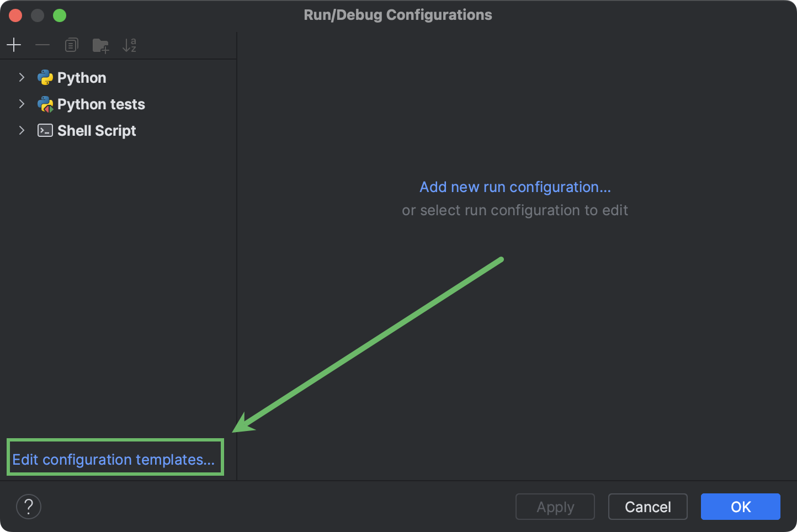The width and height of the screenshot is (797, 532).
Task: Click the Python tests icon
Action: click(x=46, y=104)
